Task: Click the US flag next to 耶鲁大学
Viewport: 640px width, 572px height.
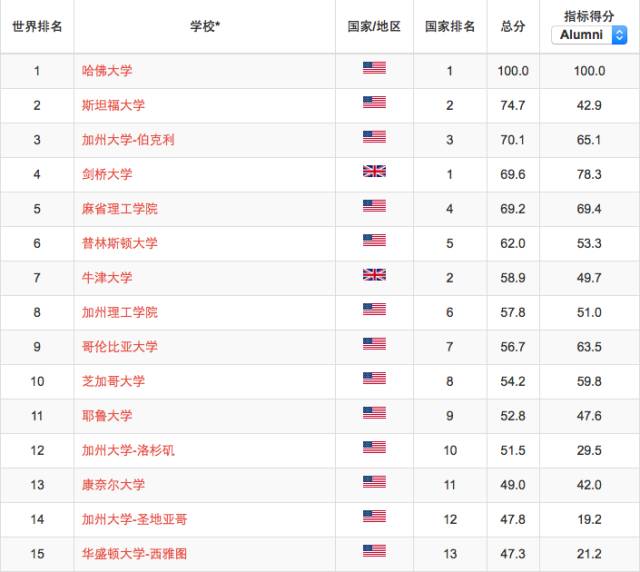Action: click(x=374, y=413)
